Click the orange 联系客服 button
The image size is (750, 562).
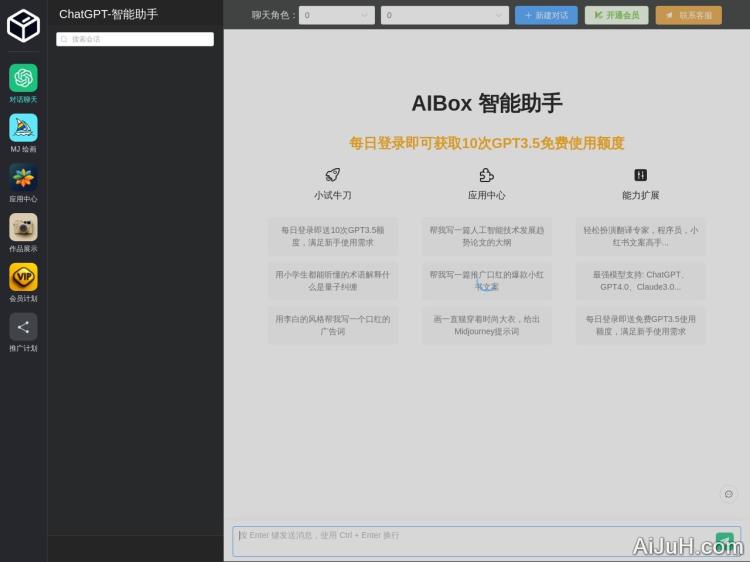[x=689, y=15]
